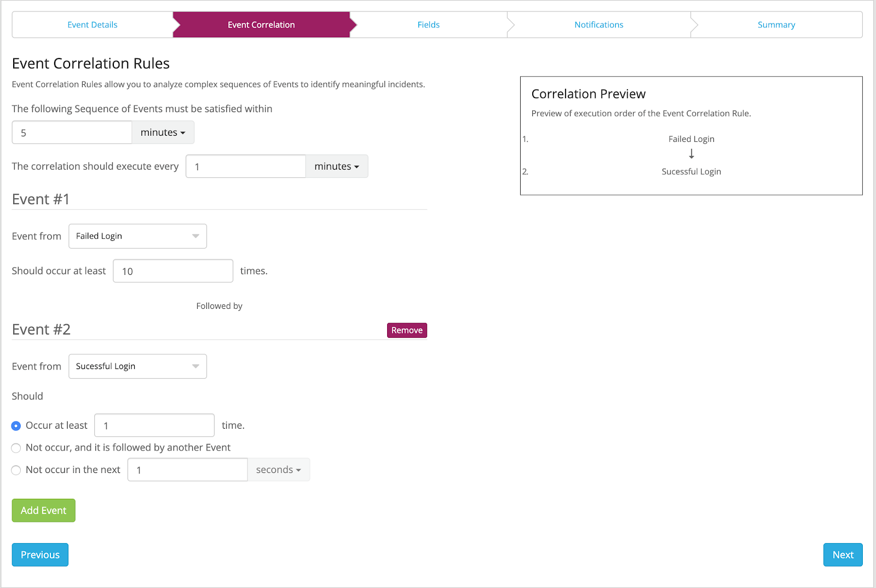The height and width of the screenshot is (588, 876).
Task: Open the Sucessful Login event source dropdown
Action: [x=137, y=366]
